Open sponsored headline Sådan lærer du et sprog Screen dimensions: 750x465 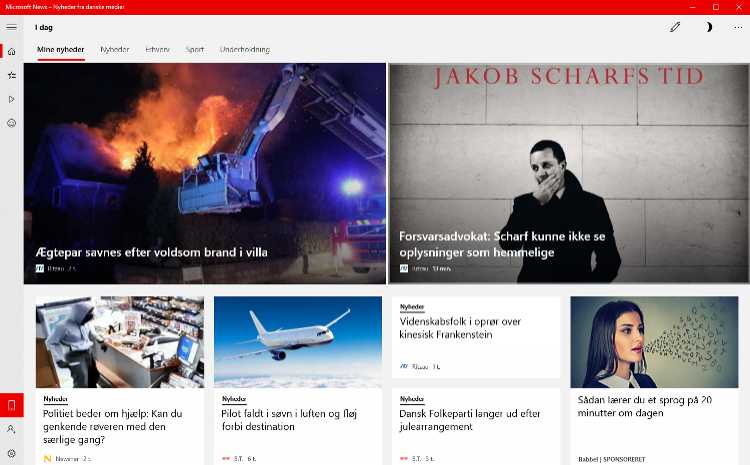[x=644, y=406]
